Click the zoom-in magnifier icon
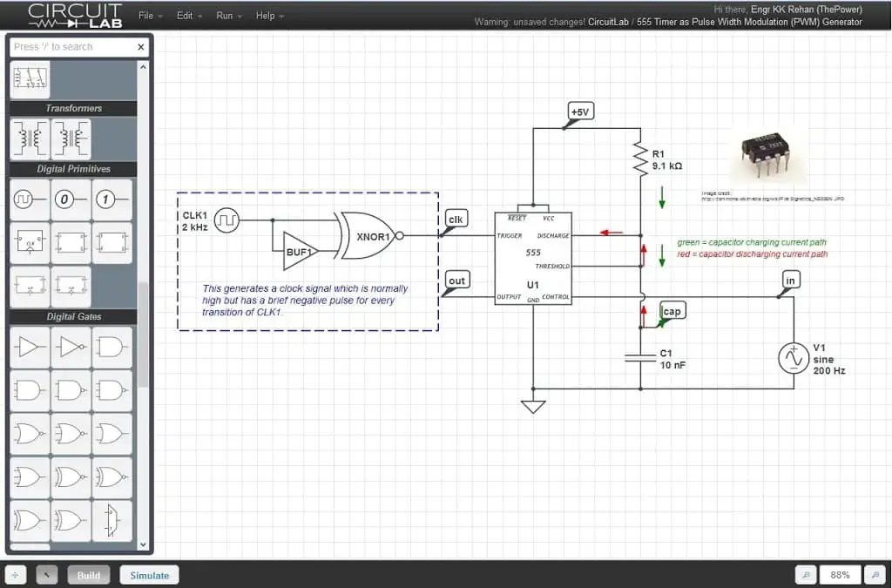The image size is (892, 588). [875, 575]
